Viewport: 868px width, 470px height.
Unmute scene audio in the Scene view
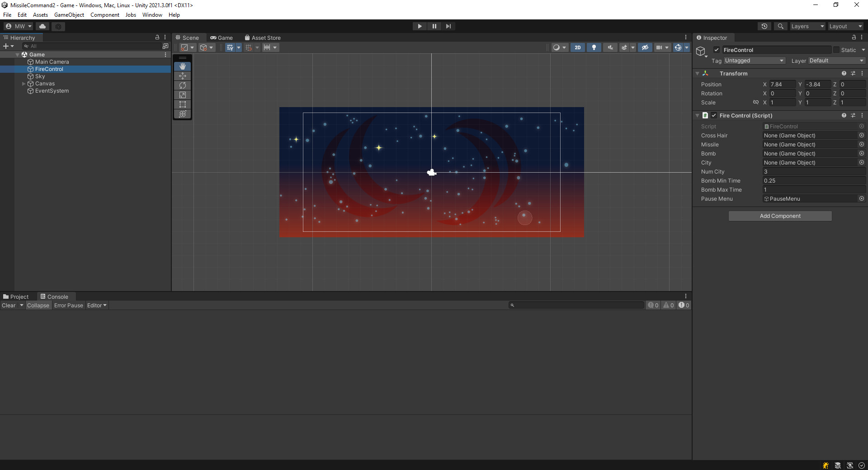click(610, 47)
